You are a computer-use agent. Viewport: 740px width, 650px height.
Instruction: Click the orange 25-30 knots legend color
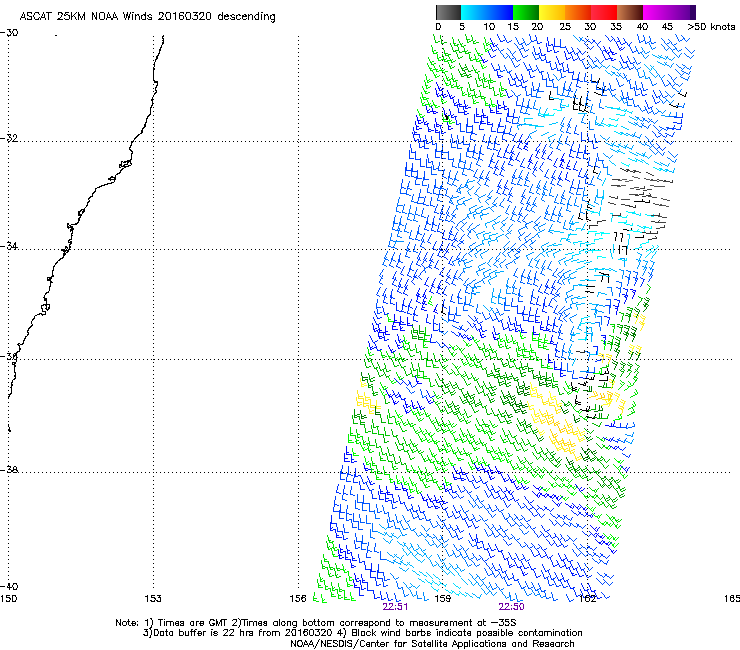click(578, 12)
